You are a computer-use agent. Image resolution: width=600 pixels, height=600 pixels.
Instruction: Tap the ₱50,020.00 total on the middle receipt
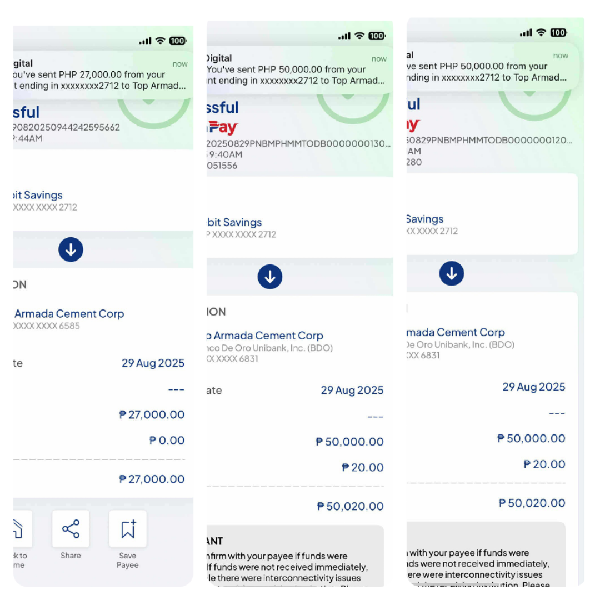point(350,506)
